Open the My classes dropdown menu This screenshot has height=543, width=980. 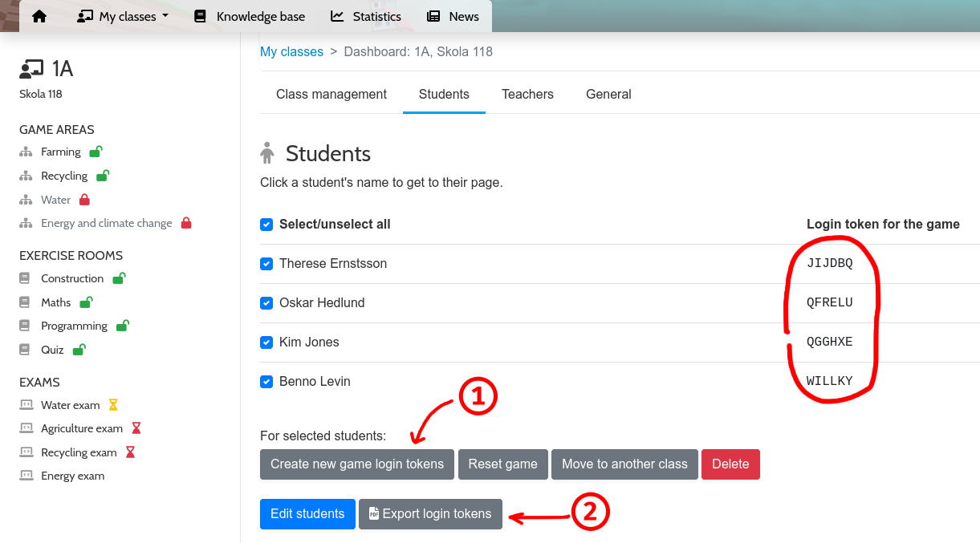(123, 16)
